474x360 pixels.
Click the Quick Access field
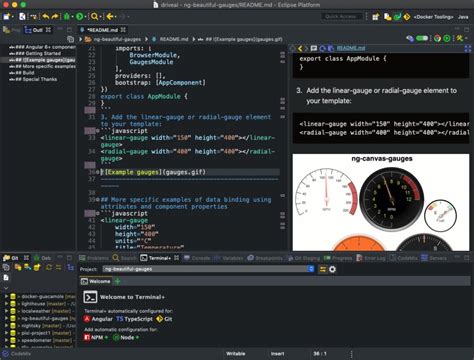pos(341,16)
